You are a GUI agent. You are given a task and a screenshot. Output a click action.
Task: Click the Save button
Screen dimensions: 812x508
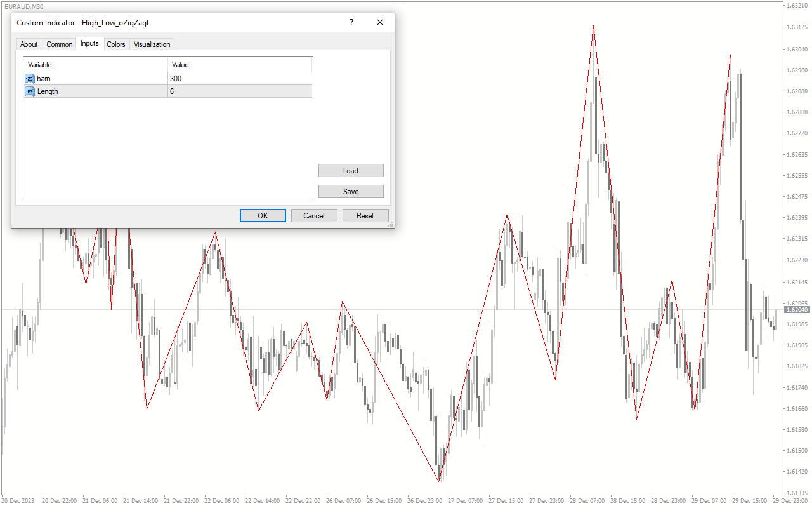tap(351, 192)
